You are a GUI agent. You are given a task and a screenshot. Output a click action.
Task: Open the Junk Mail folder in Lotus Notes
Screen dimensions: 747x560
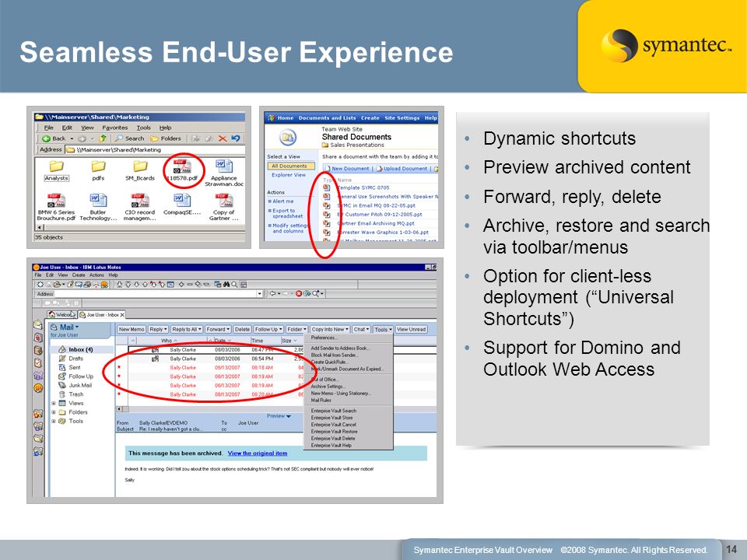[75, 385]
